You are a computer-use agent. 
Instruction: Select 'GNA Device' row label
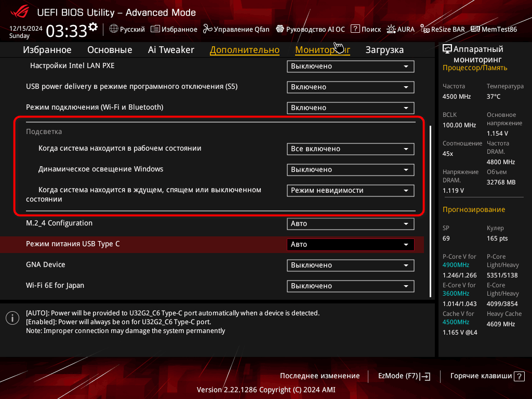click(46, 264)
